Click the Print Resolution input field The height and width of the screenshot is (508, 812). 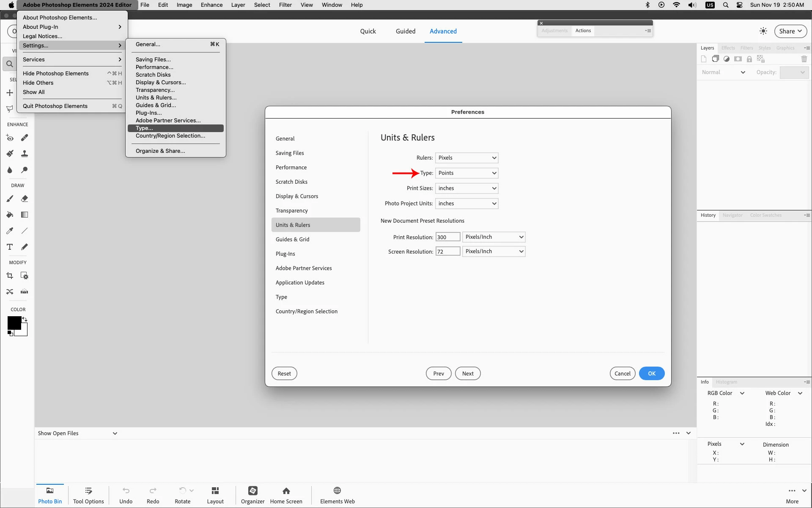click(447, 237)
